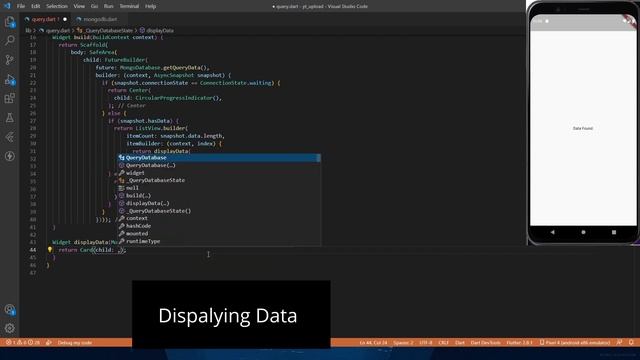Click line 44 code in editor

93,250
